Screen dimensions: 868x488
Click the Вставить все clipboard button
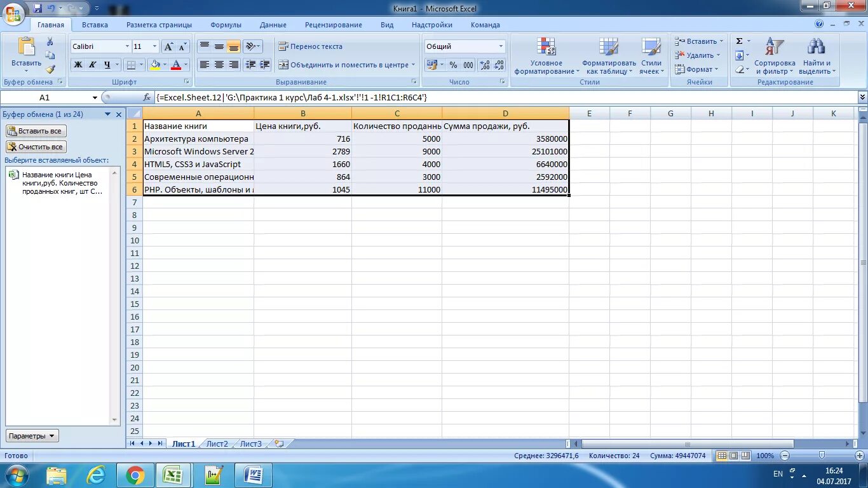coord(36,131)
